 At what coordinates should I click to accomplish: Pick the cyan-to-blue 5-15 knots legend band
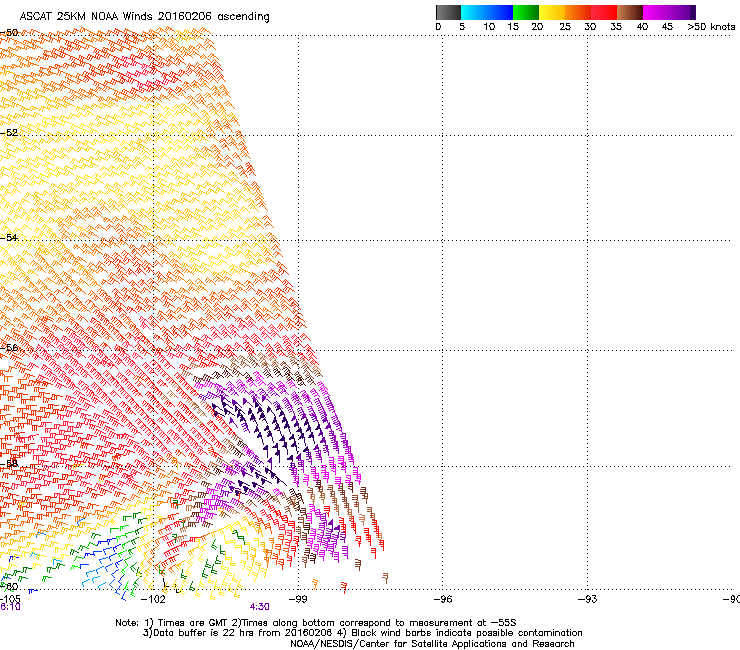point(487,12)
